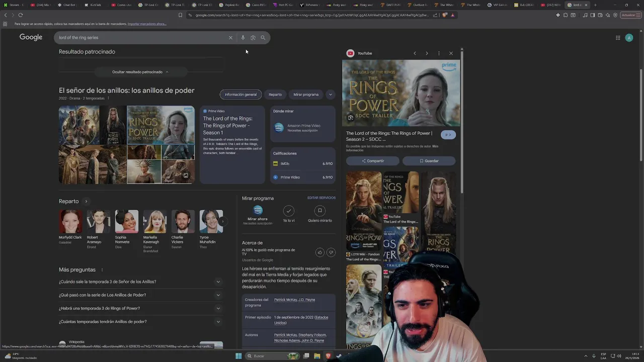Open the main Actualizar browser menu
The image size is (644, 362).
(630, 15)
